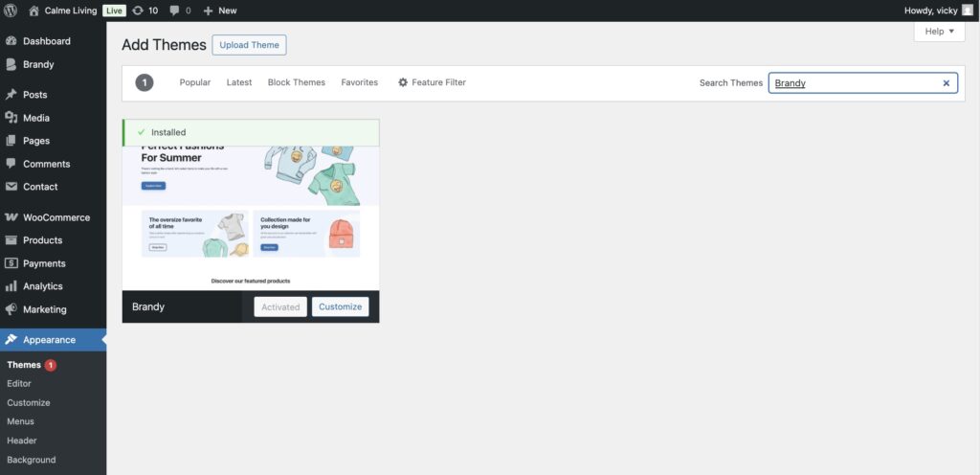
Task: Switch to the Latest themes tab
Action: coord(238,82)
